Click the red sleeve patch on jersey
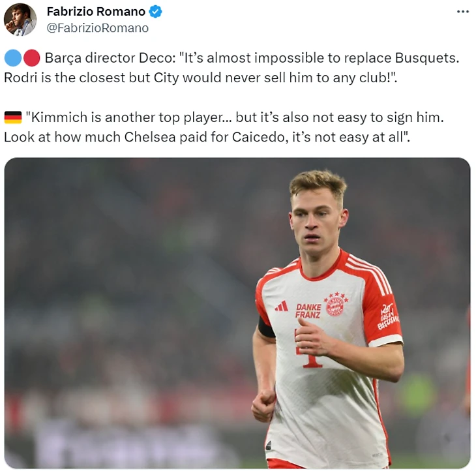This screenshot has width=476, height=471. click(388, 316)
